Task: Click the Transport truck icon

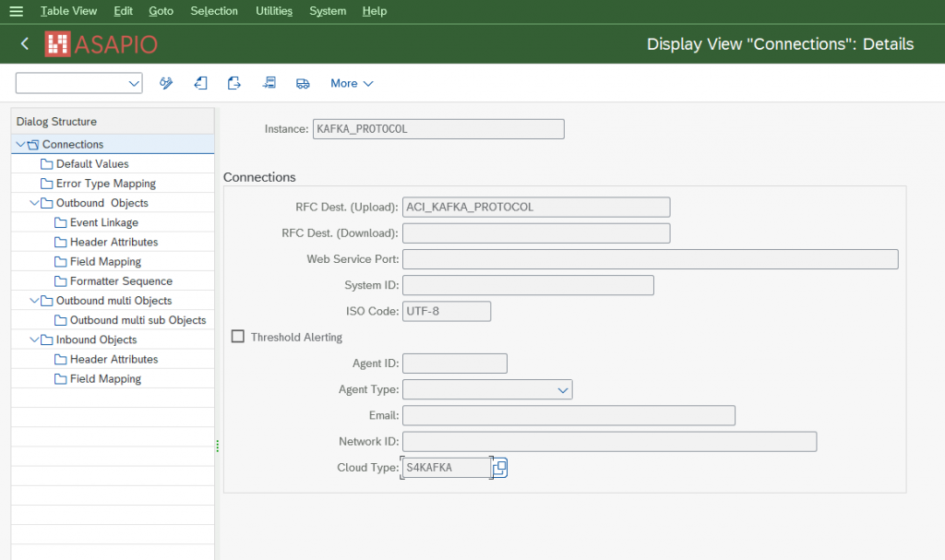Action: pos(303,83)
